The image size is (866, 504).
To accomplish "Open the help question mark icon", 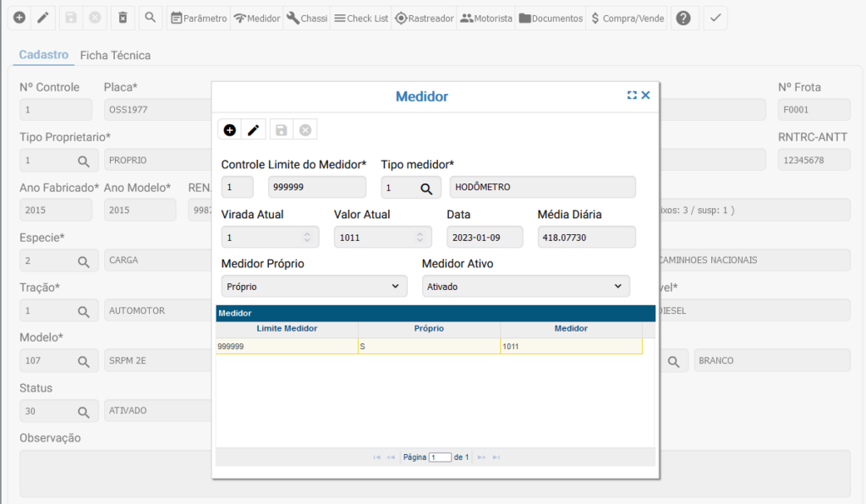I will coord(683,18).
